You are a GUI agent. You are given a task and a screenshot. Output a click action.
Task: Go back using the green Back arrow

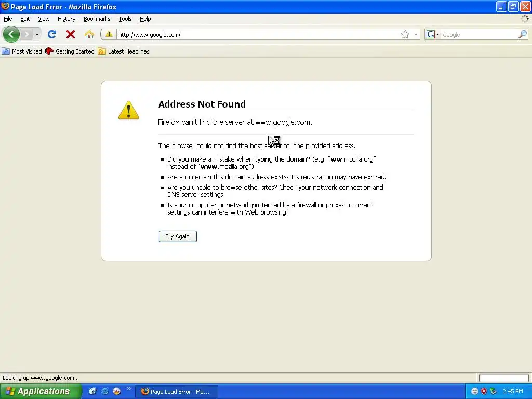[x=11, y=34]
